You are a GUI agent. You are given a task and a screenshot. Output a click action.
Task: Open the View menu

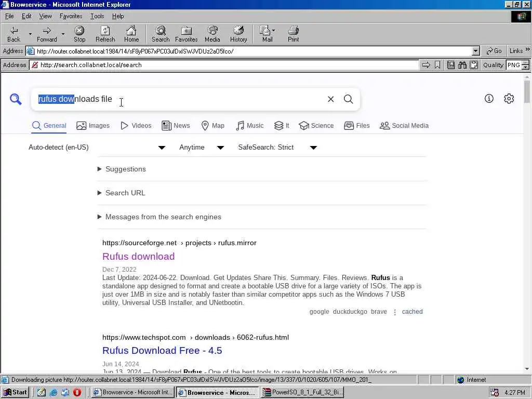[45, 16]
